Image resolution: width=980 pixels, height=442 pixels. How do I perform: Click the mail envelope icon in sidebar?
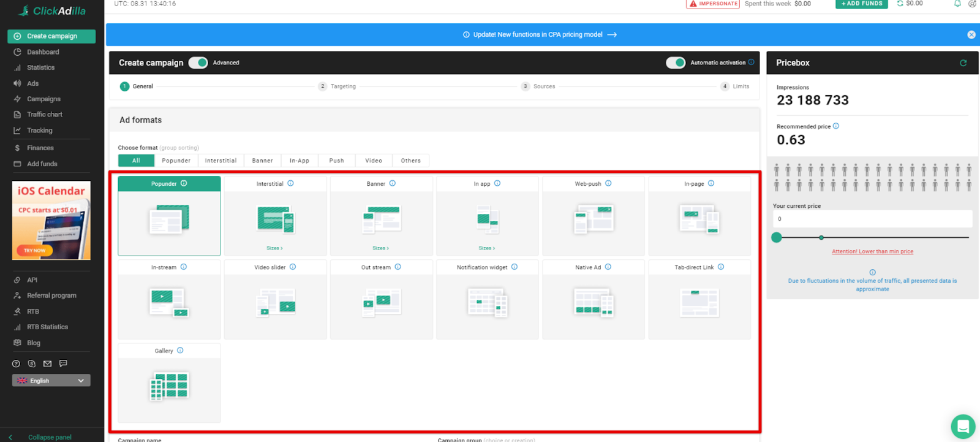coord(47,364)
